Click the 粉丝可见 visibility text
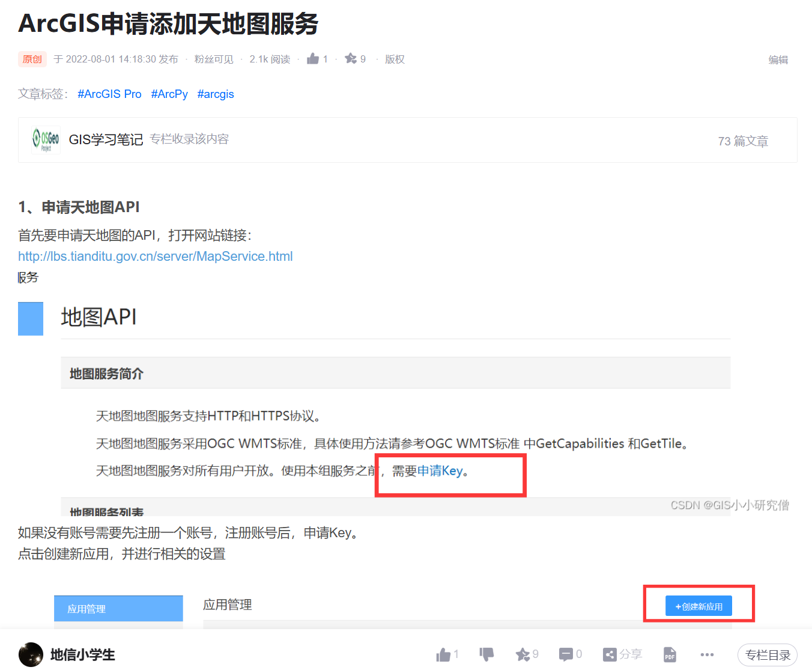Screen dimensions: 812x670 pyautogui.click(x=214, y=59)
